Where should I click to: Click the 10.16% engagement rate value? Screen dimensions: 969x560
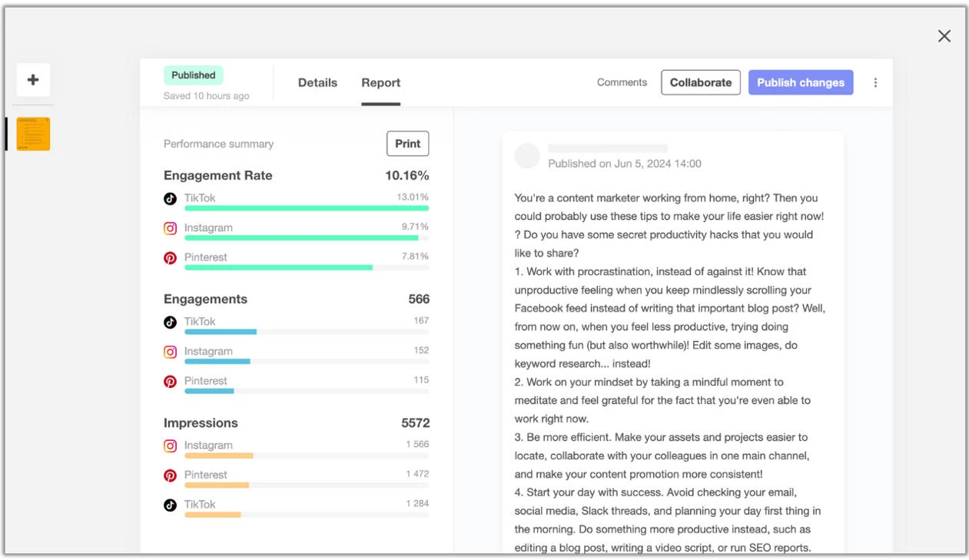[407, 175]
